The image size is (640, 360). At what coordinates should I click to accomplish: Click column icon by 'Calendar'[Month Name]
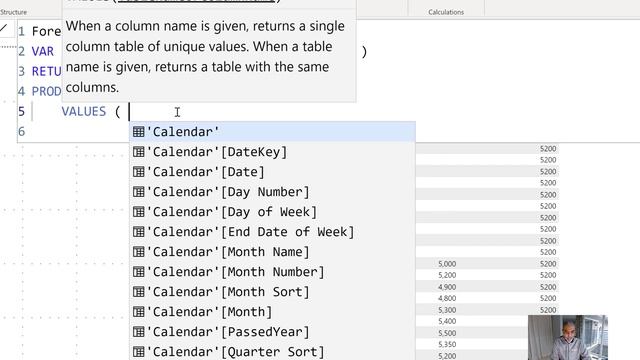pyautogui.click(x=139, y=252)
